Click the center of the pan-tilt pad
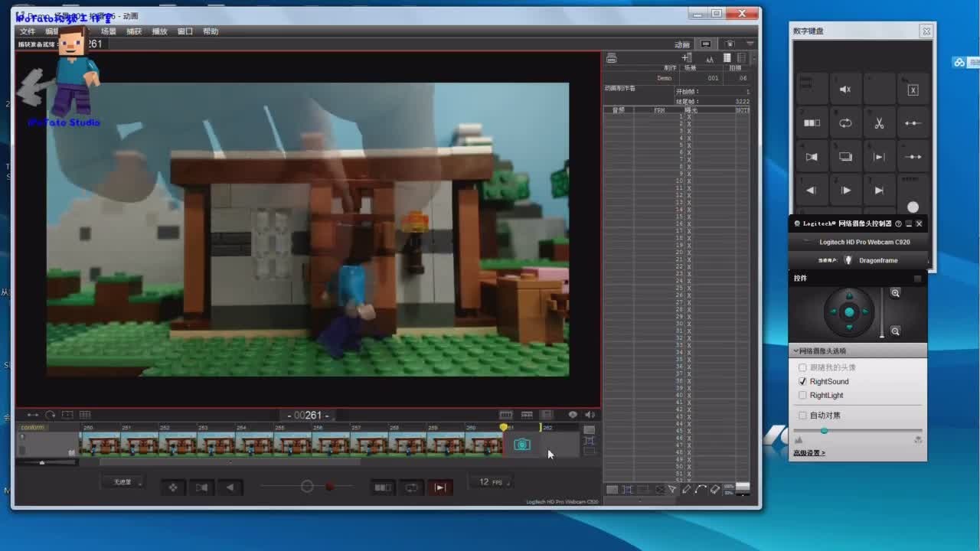Viewport: 980px width, 551px height. pos(849,312)
